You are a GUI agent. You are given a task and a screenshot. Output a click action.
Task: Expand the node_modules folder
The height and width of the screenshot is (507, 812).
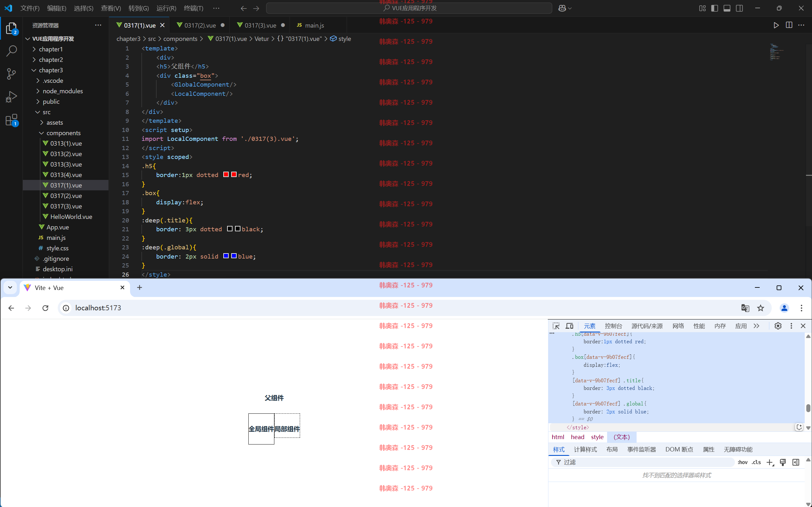click(66, 91)
